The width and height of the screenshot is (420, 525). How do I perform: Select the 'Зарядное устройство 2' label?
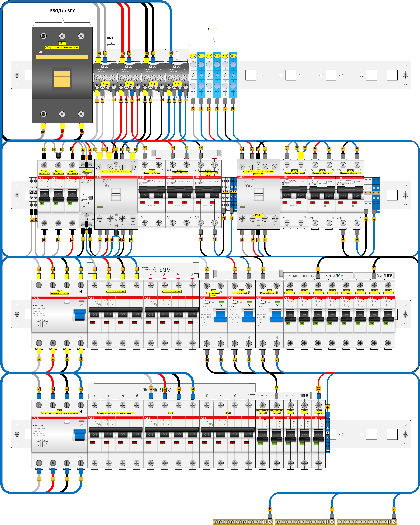pyautogui.click(x=172, y=292)
